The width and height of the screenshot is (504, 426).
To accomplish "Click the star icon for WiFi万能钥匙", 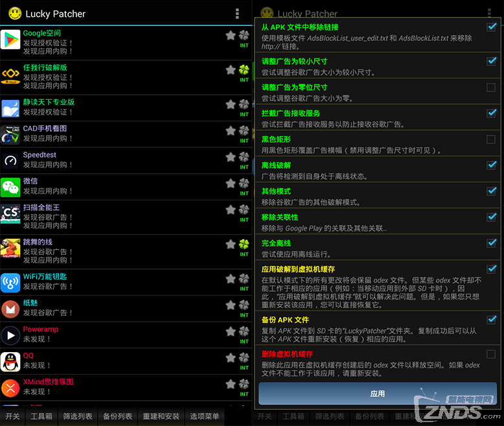I will click(x=231, y=278).
